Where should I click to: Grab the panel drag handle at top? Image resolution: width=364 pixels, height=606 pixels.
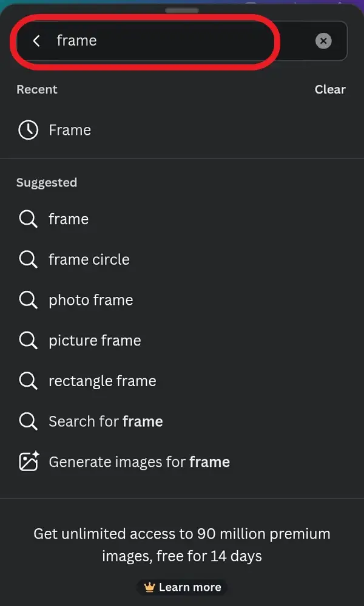182,10
